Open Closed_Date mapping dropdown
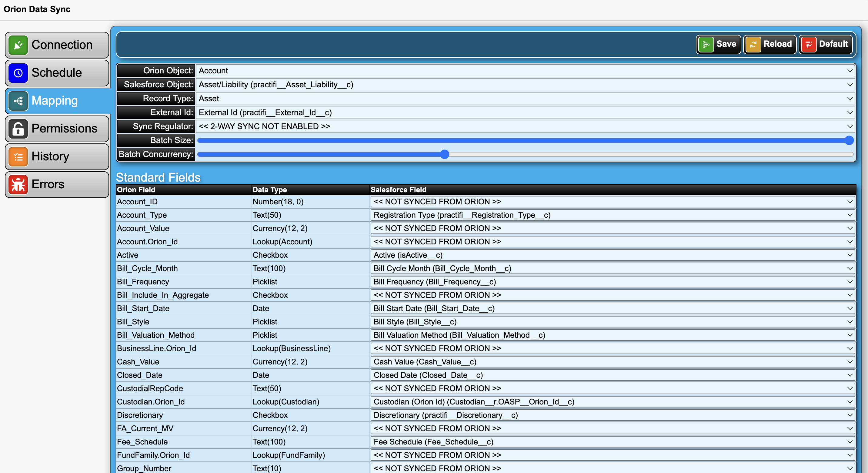Viewport: 868px width, 473px height. (613, 375)
